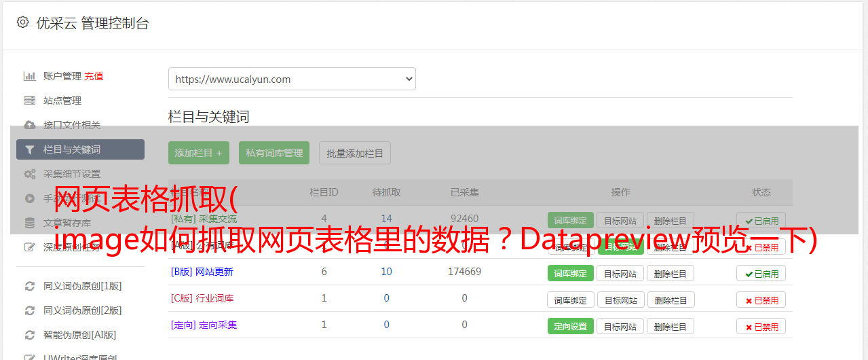Open 账户管理 in the sidebar
Image resolution: width=868 pixels, height=360 pixels.
[62, 76]
